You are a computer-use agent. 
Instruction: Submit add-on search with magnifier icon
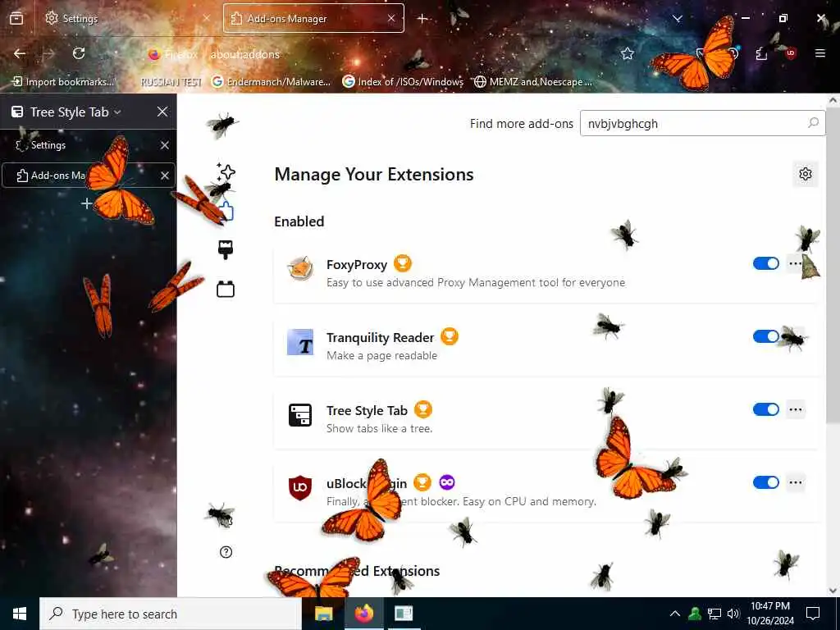coord(813,123)
